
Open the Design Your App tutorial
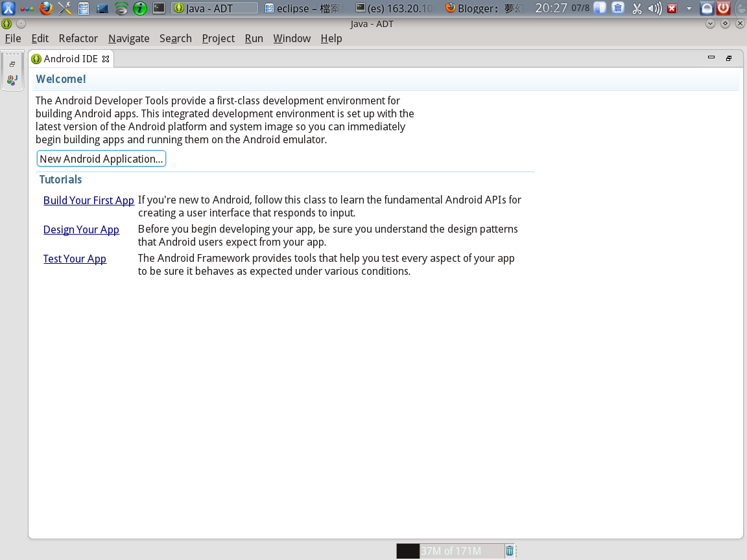point(81,229)
